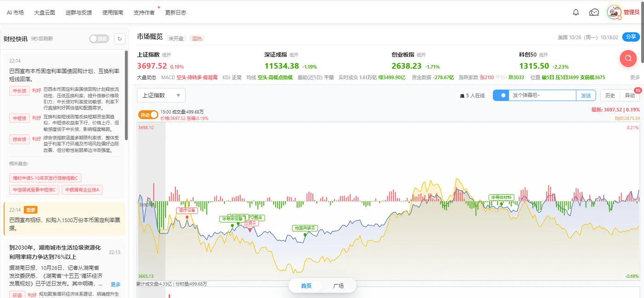
Task: Open the notification bell
Action: click(575, 12)
